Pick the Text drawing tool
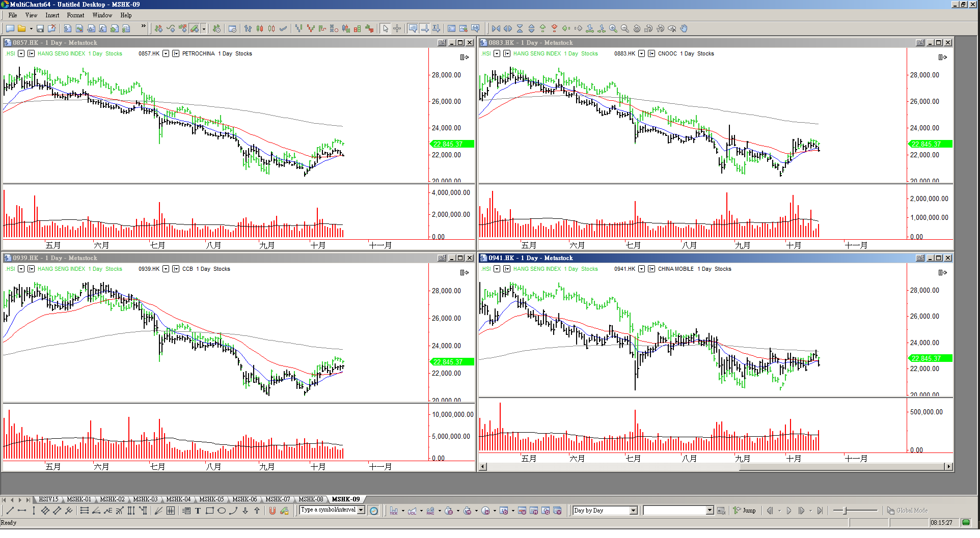Screen dimensions: 980x538 198,511
